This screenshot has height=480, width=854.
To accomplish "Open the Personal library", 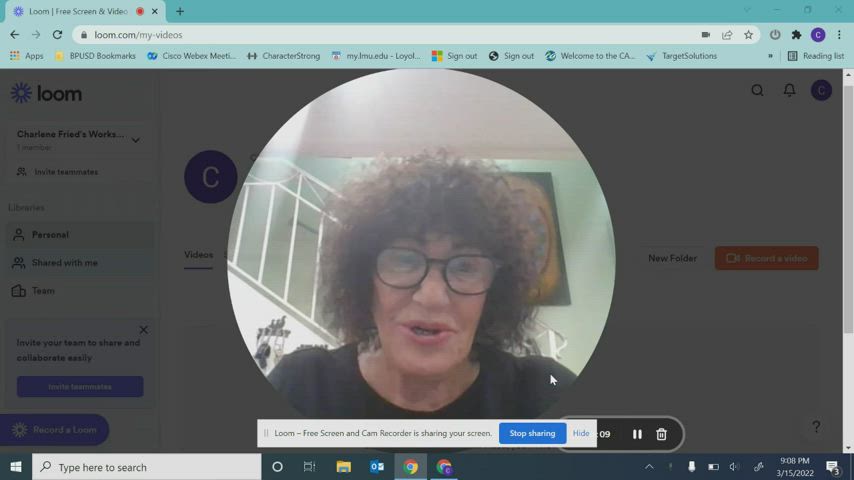I will click(x=50, y=235).
